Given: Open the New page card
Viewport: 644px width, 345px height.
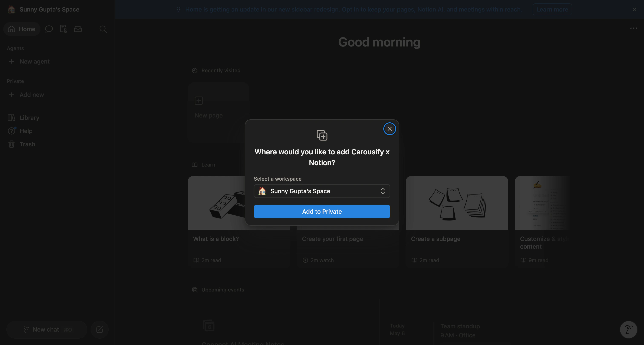Looking at the screenshot, I should coord(218,112).
